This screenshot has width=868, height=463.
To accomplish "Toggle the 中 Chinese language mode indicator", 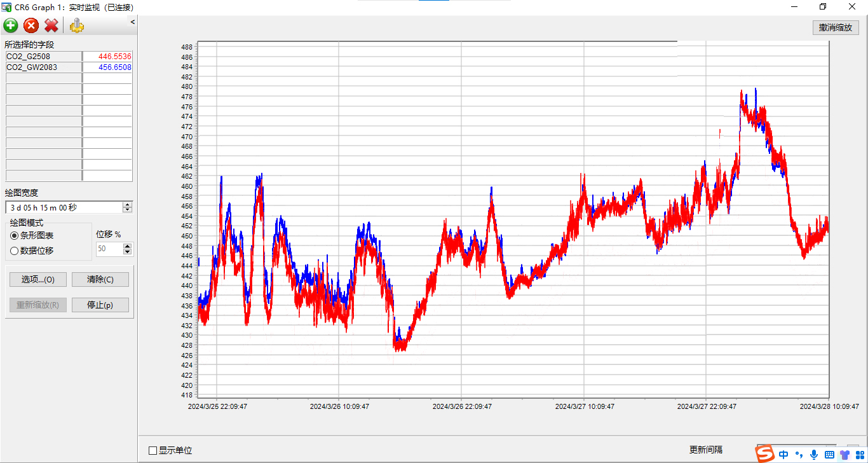I will 783,454.
